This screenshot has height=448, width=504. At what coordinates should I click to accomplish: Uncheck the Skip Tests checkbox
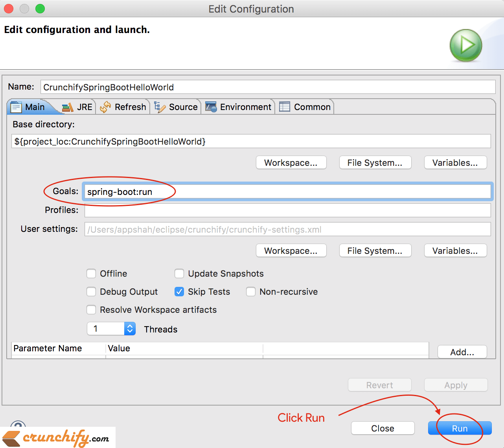(179, 292)
